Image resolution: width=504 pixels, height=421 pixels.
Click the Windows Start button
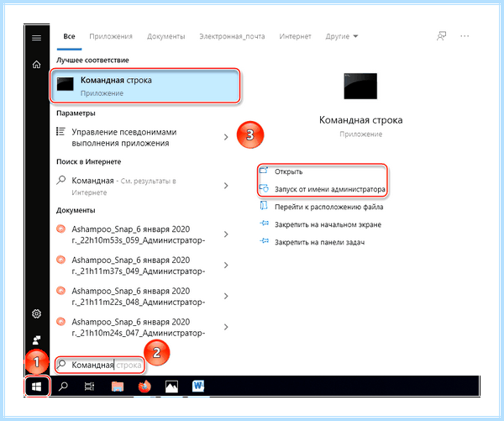coord(37,387)
